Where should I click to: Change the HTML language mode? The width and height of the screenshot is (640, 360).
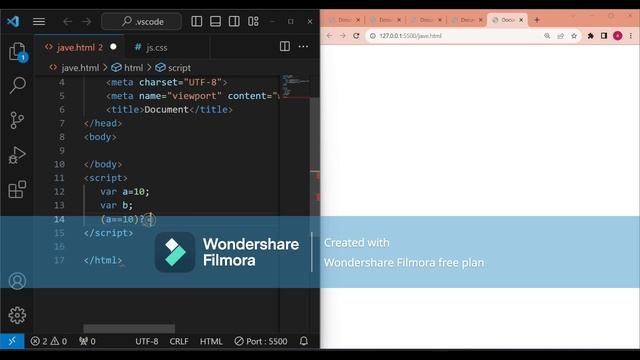(211, 341)
